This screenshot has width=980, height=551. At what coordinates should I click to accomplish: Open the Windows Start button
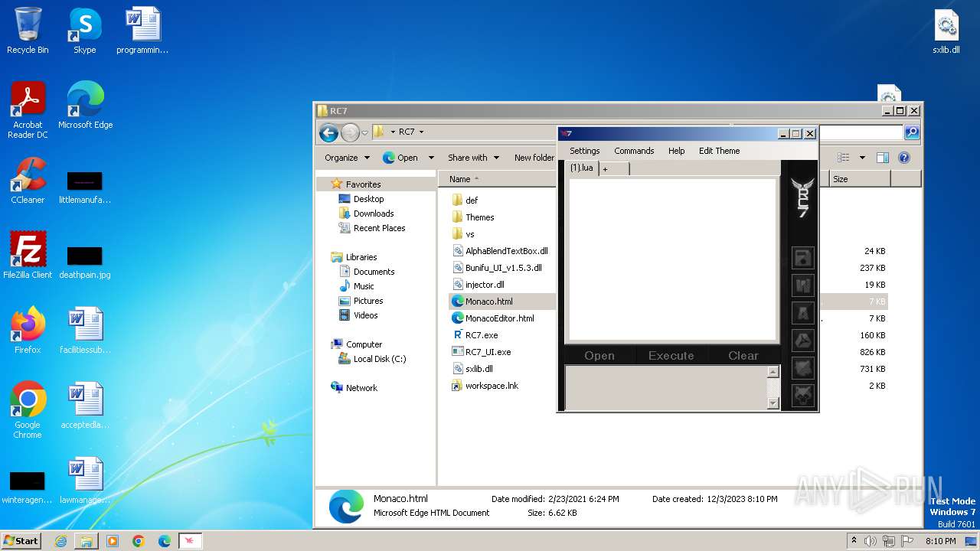(21, 540)
